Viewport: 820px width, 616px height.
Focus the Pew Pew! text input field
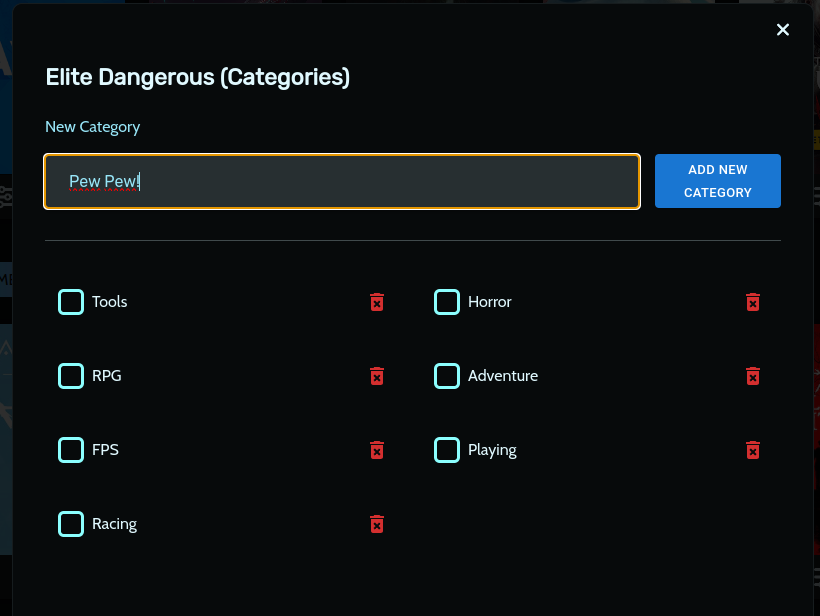342,181
